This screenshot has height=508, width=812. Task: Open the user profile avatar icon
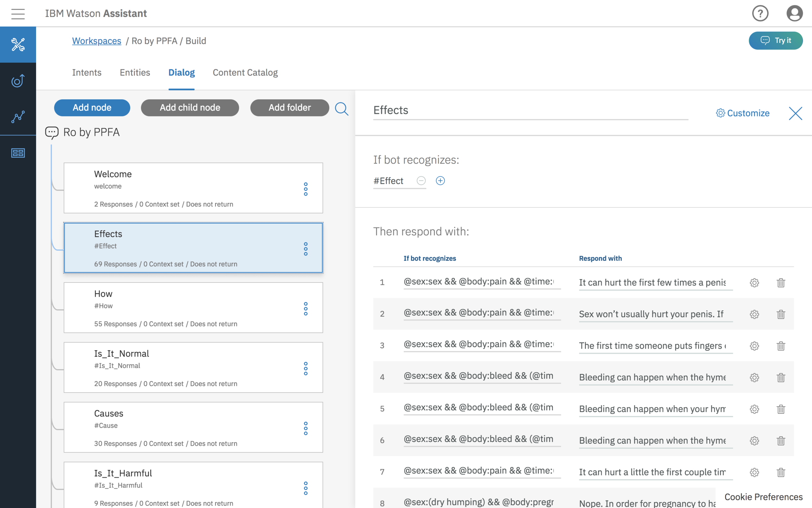coord(794,13)
